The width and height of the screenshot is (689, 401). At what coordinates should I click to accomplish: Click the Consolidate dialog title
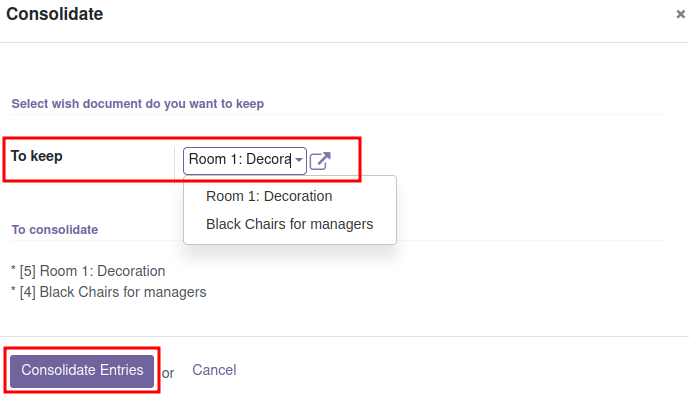[54, 14]
